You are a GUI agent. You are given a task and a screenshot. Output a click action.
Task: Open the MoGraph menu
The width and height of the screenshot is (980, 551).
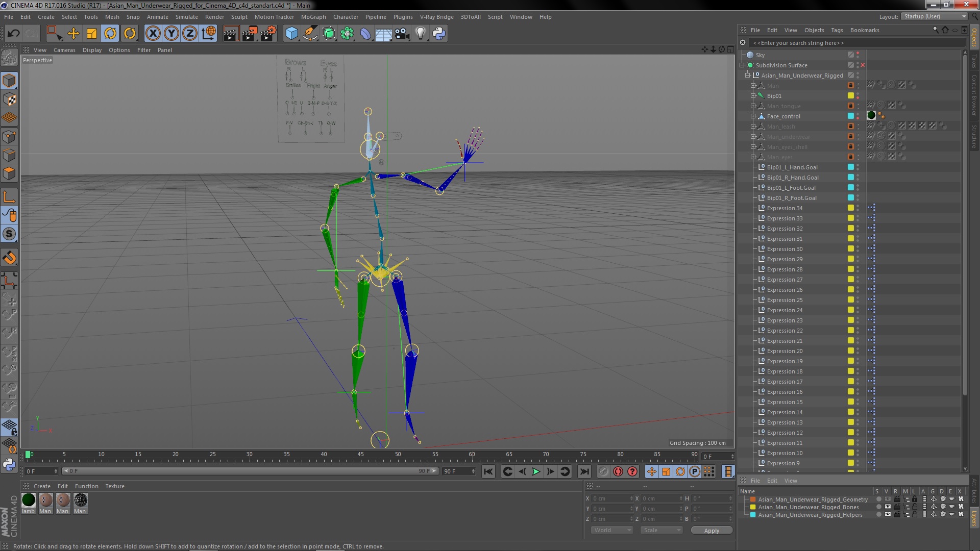tap(313, 17)
